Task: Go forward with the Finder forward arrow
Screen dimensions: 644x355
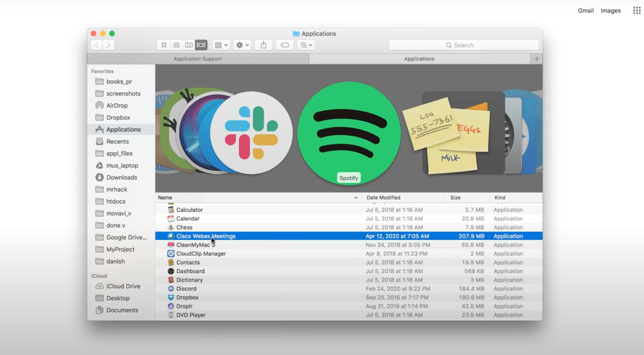Action: pos(108,45)
